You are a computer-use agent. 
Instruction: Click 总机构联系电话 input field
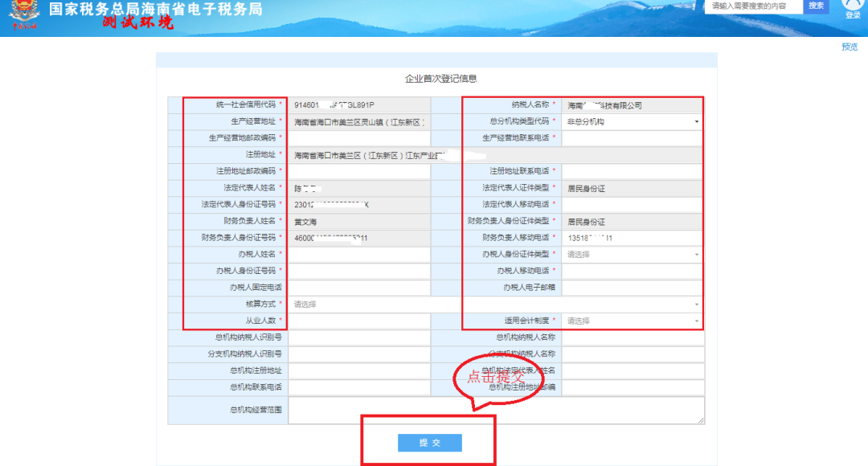(x=358, y=387)
